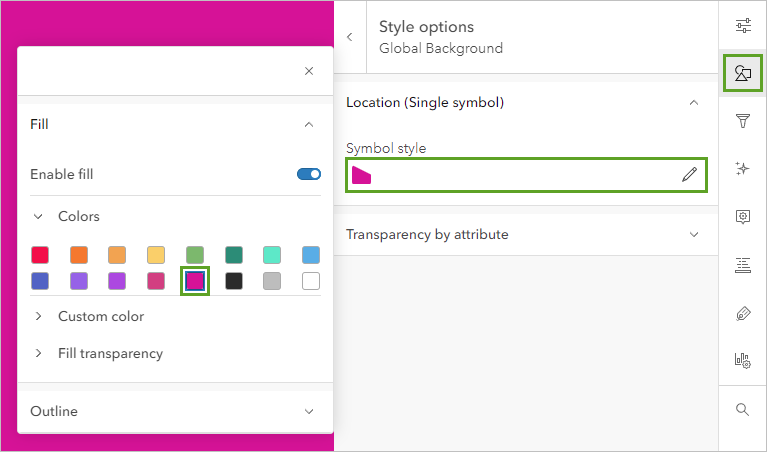Edit symbol style with pencil icon
This screenshot has width=767, height=452.
(x=689, y=175)
